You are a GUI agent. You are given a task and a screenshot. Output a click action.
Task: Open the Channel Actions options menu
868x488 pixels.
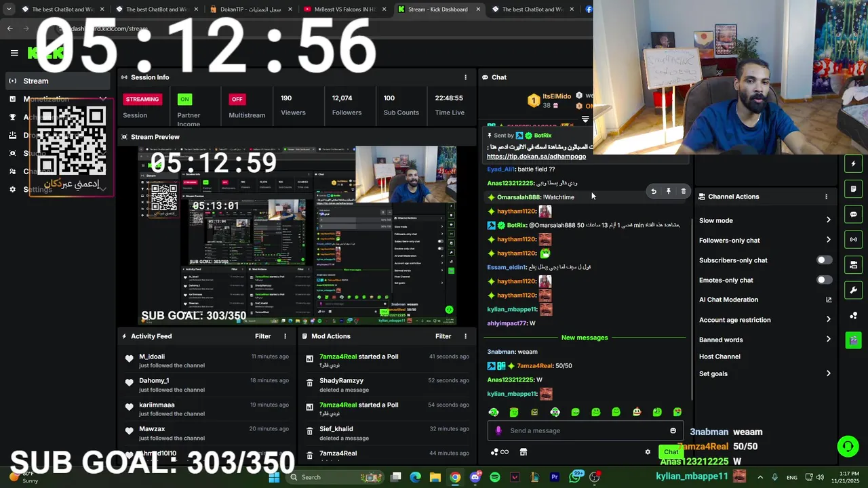click(826, 197)
